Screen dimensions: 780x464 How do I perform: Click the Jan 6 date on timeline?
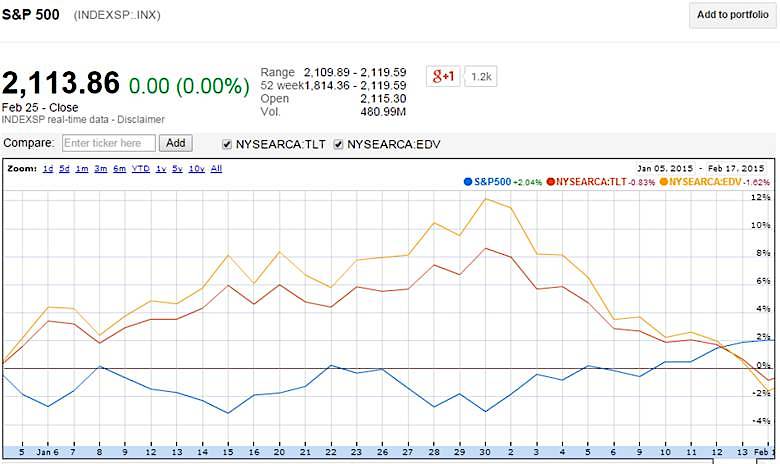pyautogui.click(x=48, y=452)
